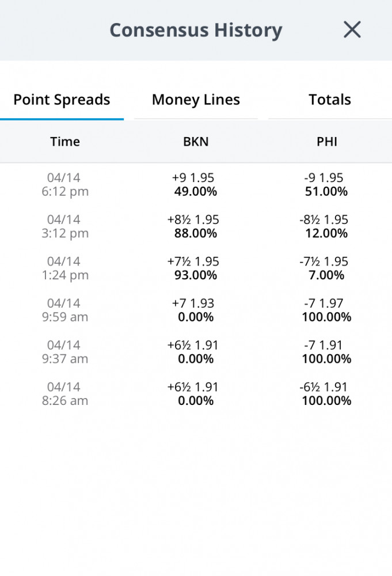
Task: Click the PHI column header
Action: click(327, 142)
